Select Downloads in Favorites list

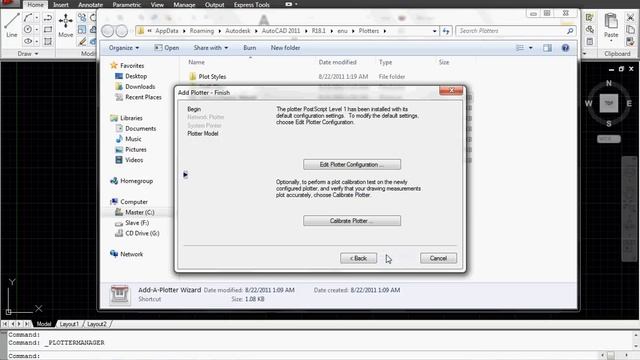(x=140, y=87)
